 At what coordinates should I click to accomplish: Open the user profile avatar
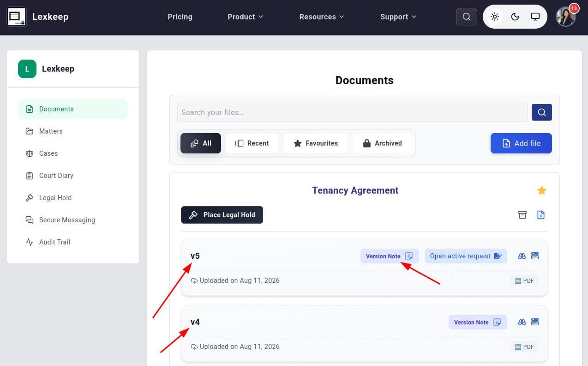point(566,17)
